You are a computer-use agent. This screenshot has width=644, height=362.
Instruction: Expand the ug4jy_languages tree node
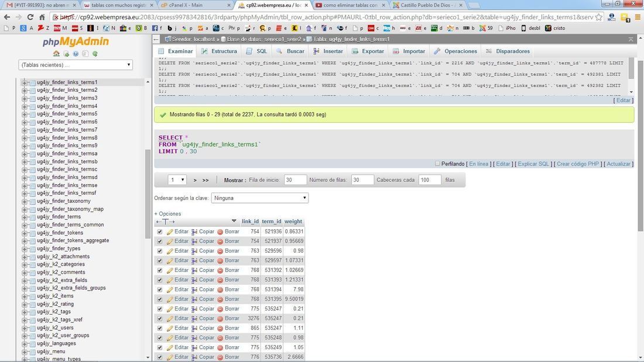tap(24, 343)
